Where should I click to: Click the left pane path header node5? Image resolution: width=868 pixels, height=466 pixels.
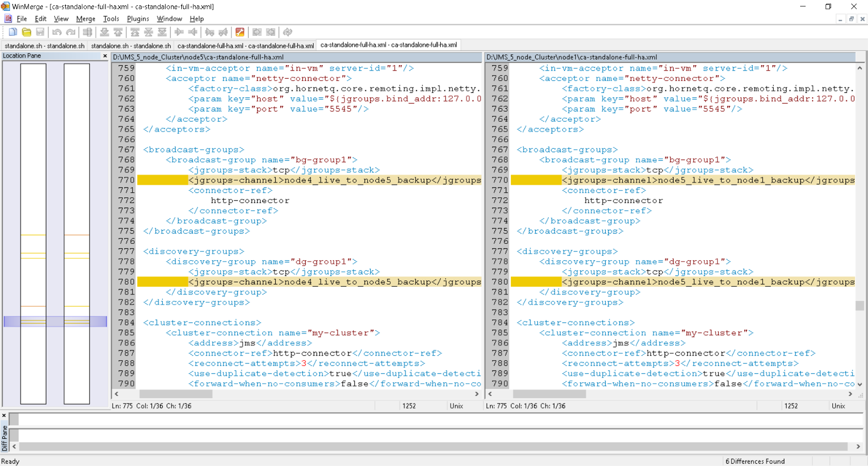click(x=296, y=57)
